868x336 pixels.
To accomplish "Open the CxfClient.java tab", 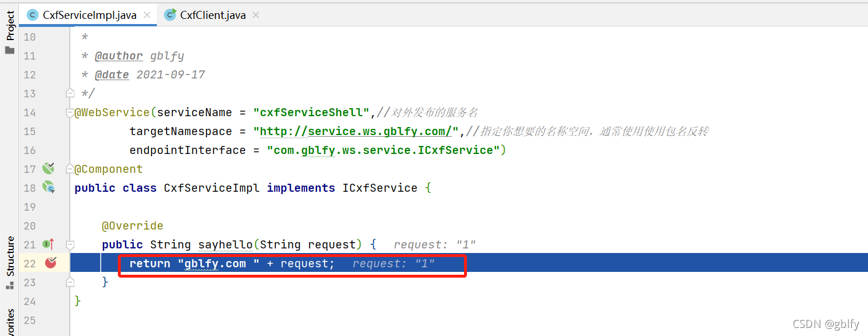I will click(x=213, y=15).
